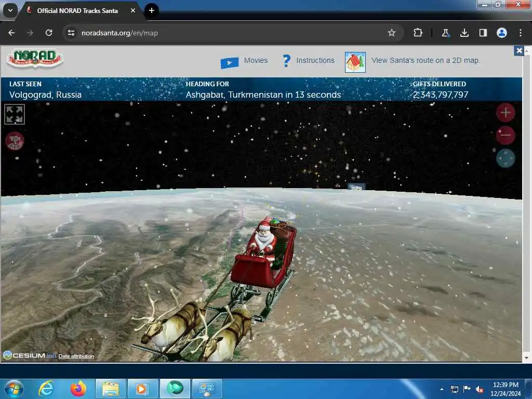Click the Movies link
The width and height of the screenshot is (532, 399).
(256, 60)
